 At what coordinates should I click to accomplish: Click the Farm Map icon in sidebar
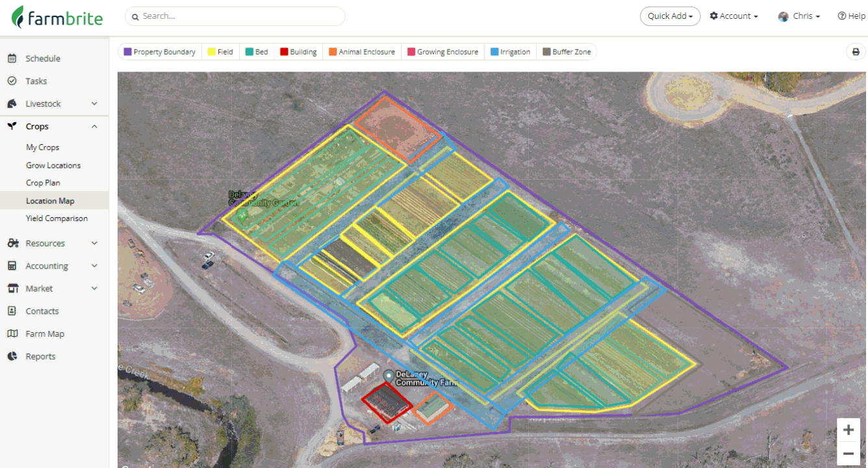[12, 333]
